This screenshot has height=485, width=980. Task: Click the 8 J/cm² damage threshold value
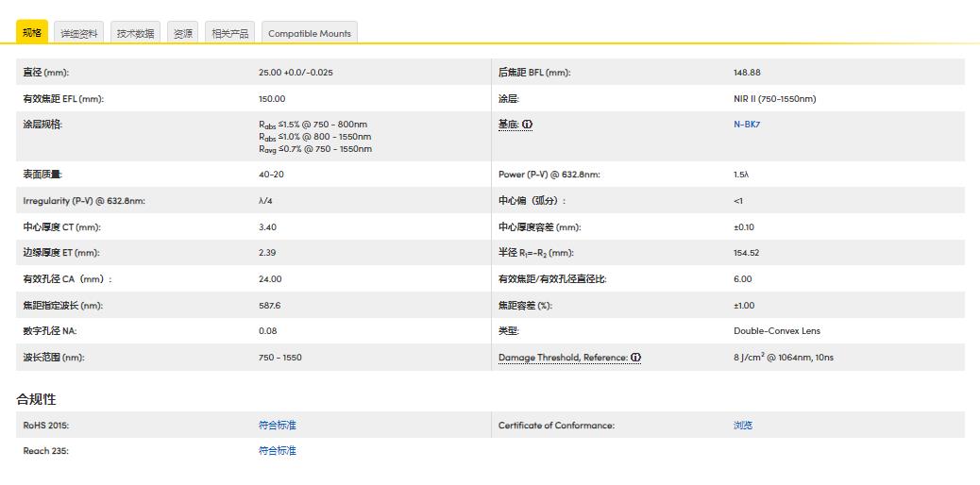(783, 358)
